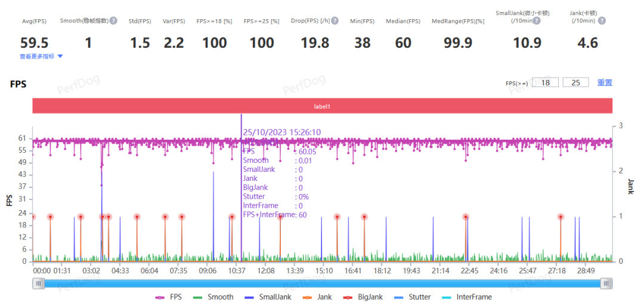Click the blue time range scrollbar track
Screen dimensions: 644x305
point(323,284)
